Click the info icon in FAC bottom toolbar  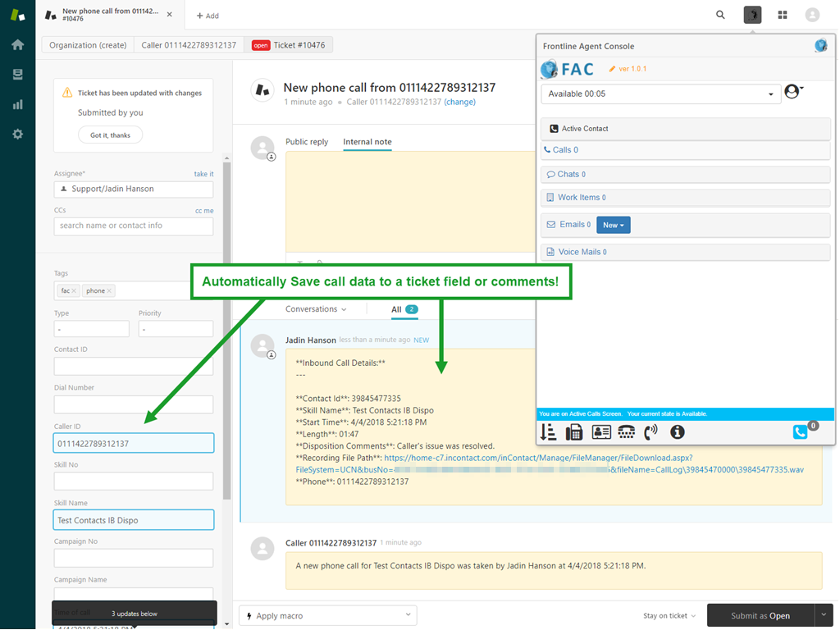pyautogui.click(x=677, y=432)
